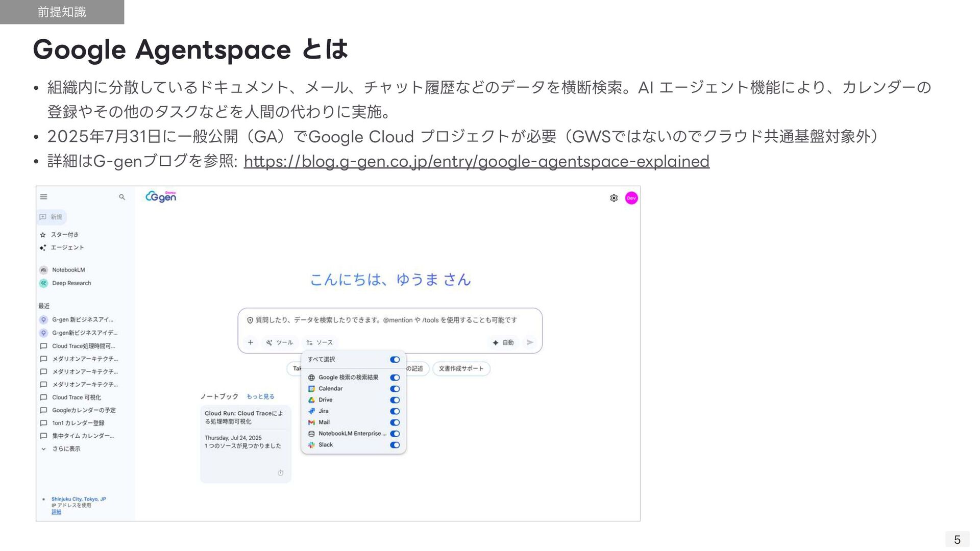Click the chat icon beside 1on1 カレンダー登録
The width and height of the screenshot is (980, 551).
pos(43,423)
